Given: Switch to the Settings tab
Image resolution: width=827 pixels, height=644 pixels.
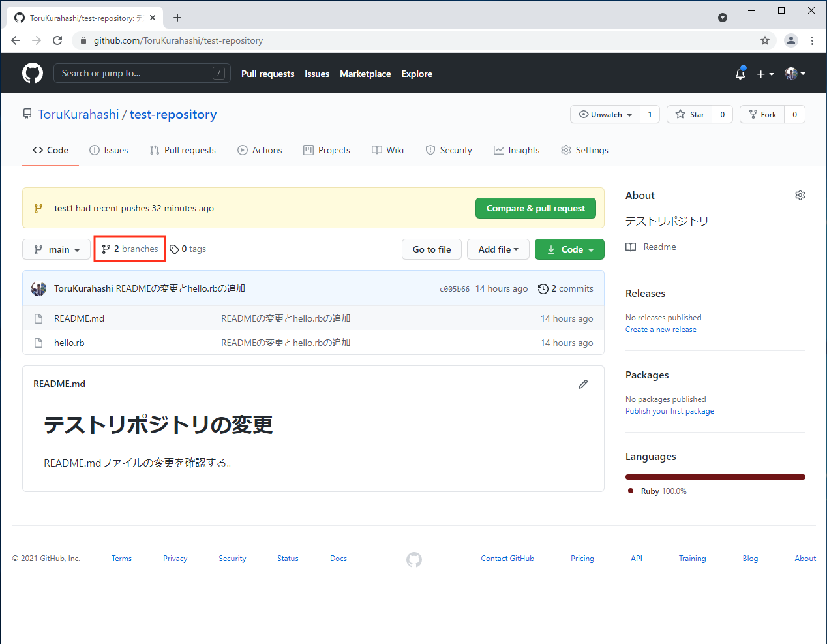Looking at the screenshot, I should tap(584, 150).
